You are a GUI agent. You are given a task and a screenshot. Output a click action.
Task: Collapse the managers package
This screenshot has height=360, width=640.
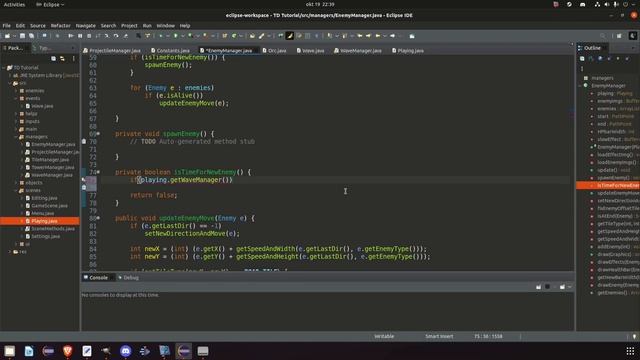coord(16,137)
